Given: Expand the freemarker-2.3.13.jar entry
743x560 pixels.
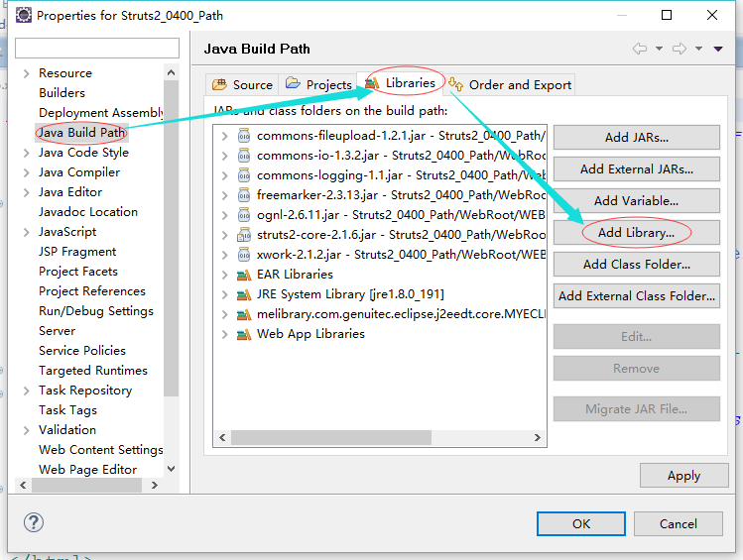Looking at the screenshot, I should tap(224, 195).
